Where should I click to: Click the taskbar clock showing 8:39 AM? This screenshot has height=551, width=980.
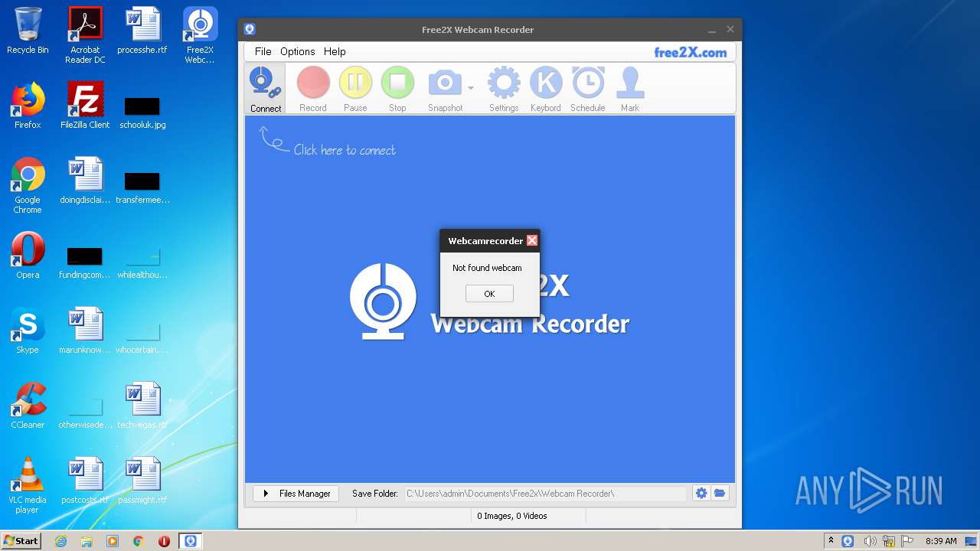coord(940,541)
